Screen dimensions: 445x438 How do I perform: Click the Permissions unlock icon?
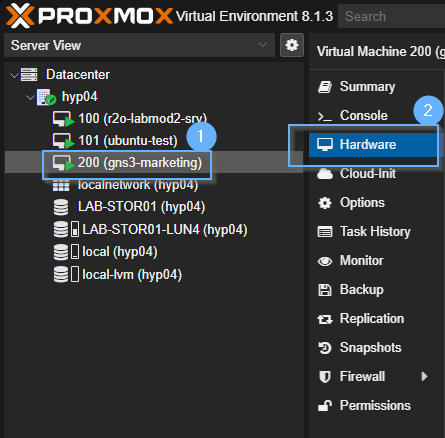coord(325,406)
